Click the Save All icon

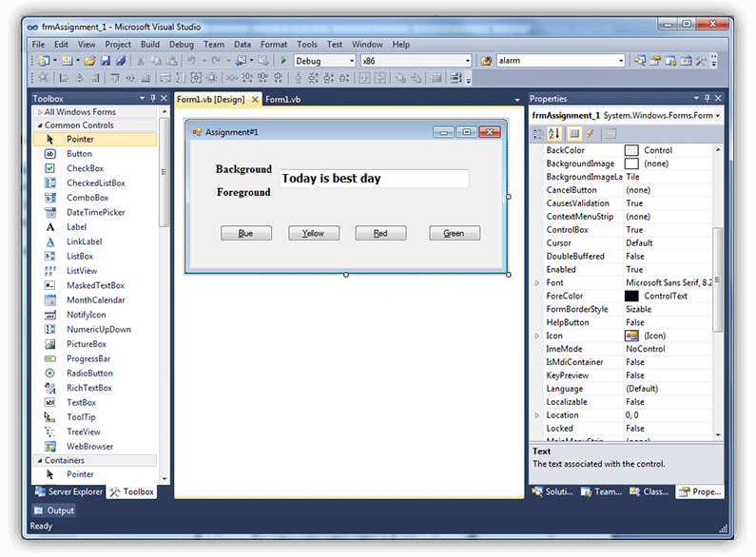(121, 61)
